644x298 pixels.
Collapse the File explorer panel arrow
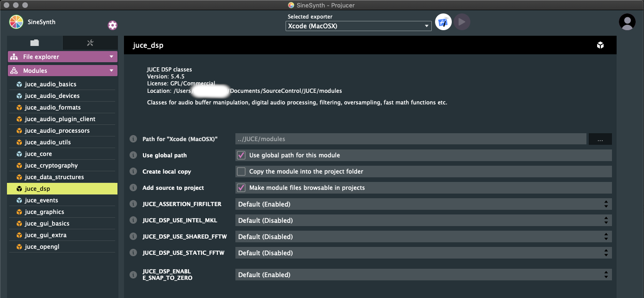coord(111,57)
